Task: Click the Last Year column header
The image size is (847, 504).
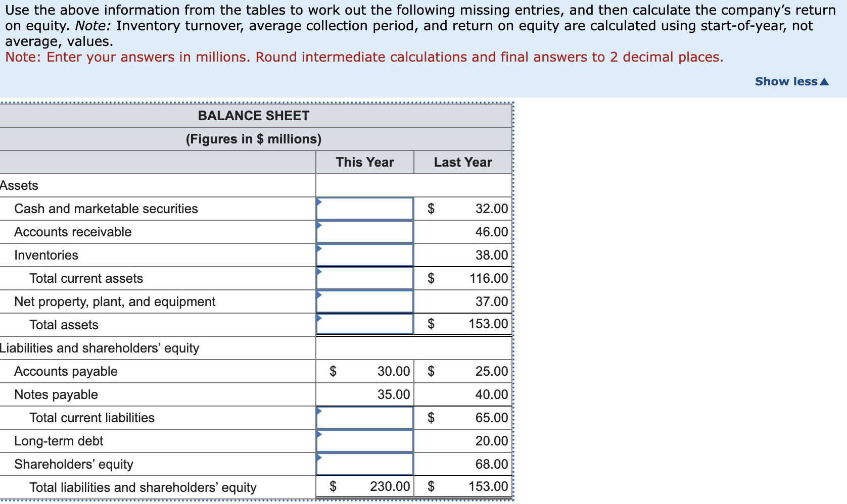Action: (462, 162)
